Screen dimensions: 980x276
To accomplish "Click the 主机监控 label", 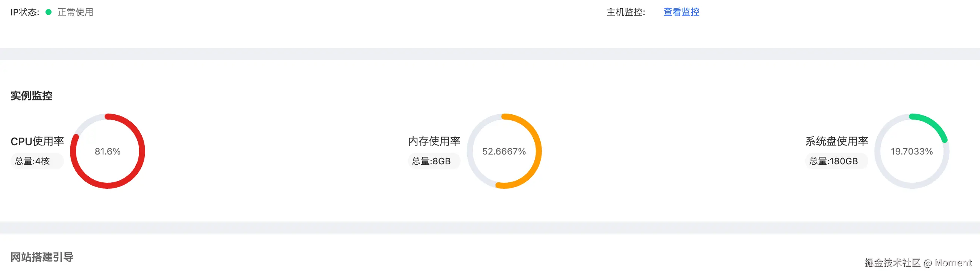I will [x=625, y=12].
